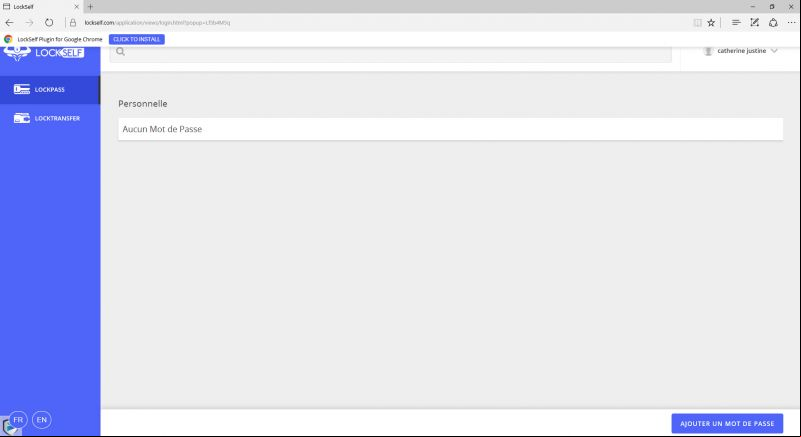Click the browser back arrow
Viewport: 801px width, 437px height.
[9, 22]
